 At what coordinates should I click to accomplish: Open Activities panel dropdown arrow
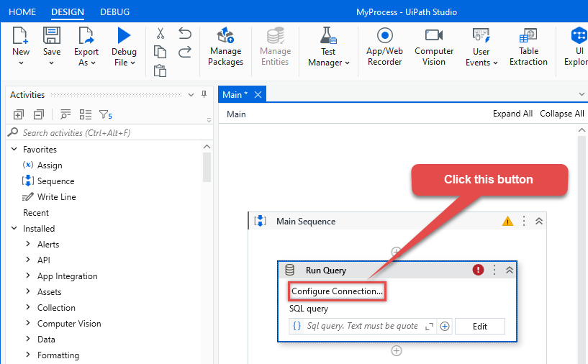[191, 95]
